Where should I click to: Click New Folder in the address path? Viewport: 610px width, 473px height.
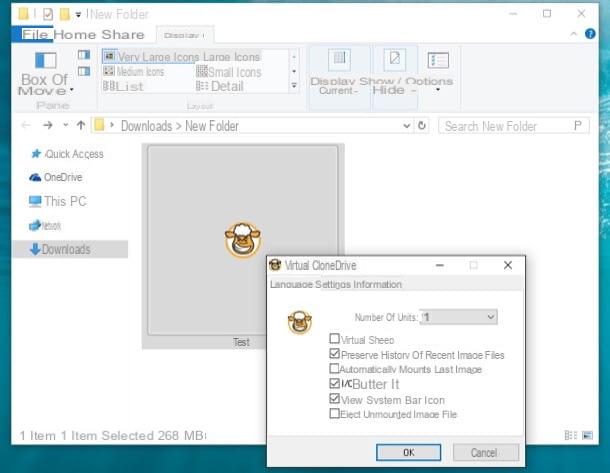click(212, 126)
